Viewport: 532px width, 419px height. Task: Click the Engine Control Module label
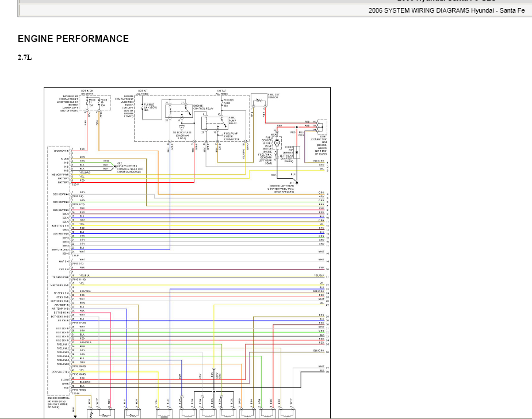click(58, 402)
